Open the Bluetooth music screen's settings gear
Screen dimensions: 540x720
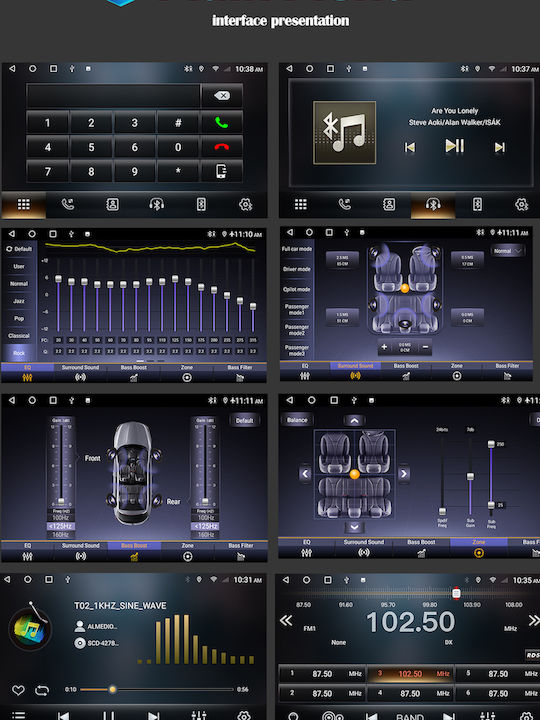pos(522,204)
